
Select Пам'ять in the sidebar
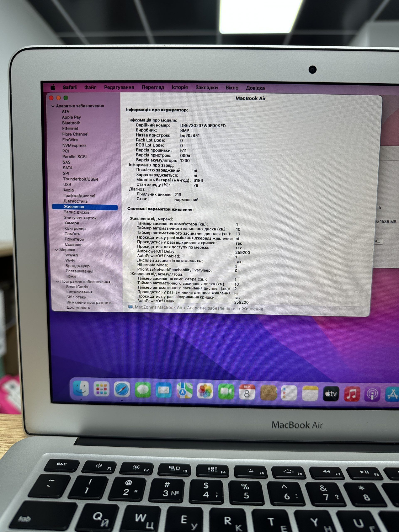click(72, 234)
